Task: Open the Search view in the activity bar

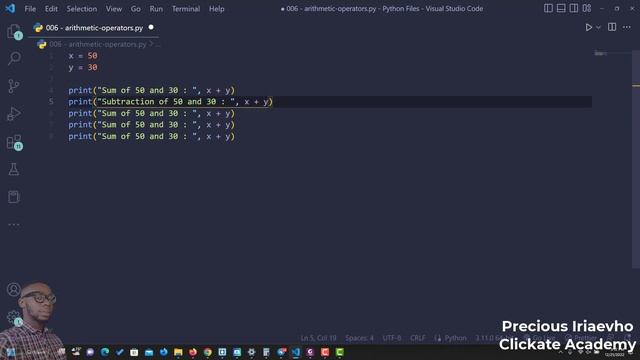Action: tap(14, 58)
